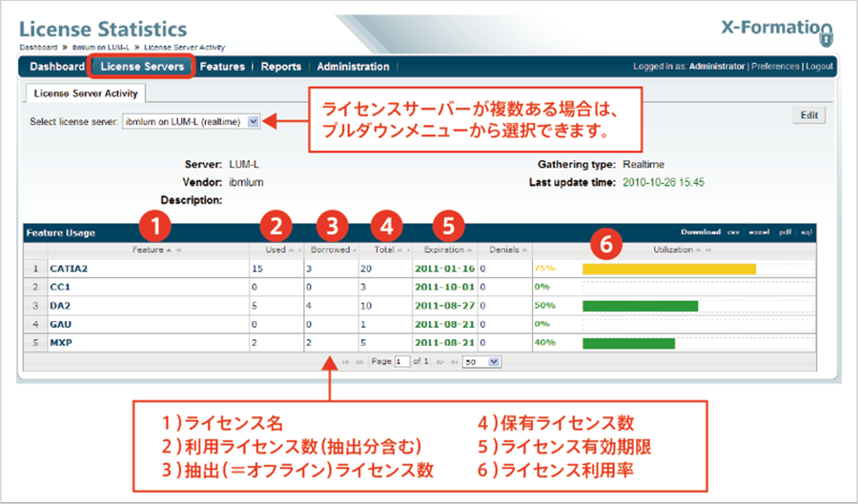Select the License Server Activity tab
Image resolution: width=858 pixels, height=504 pixels.
point(86,93)
